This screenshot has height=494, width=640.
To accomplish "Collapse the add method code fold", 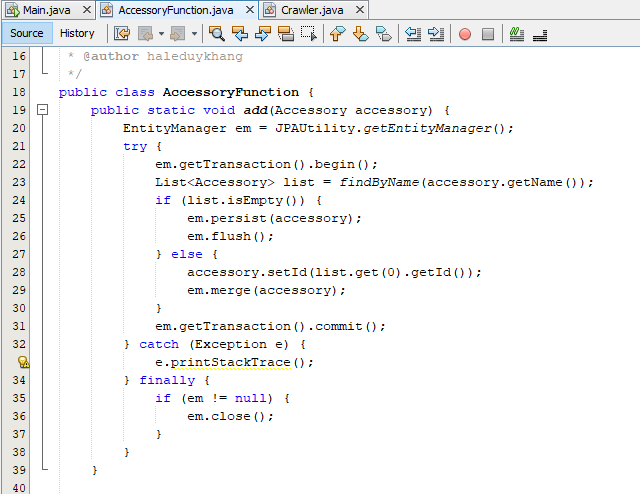I will point(42,109).
